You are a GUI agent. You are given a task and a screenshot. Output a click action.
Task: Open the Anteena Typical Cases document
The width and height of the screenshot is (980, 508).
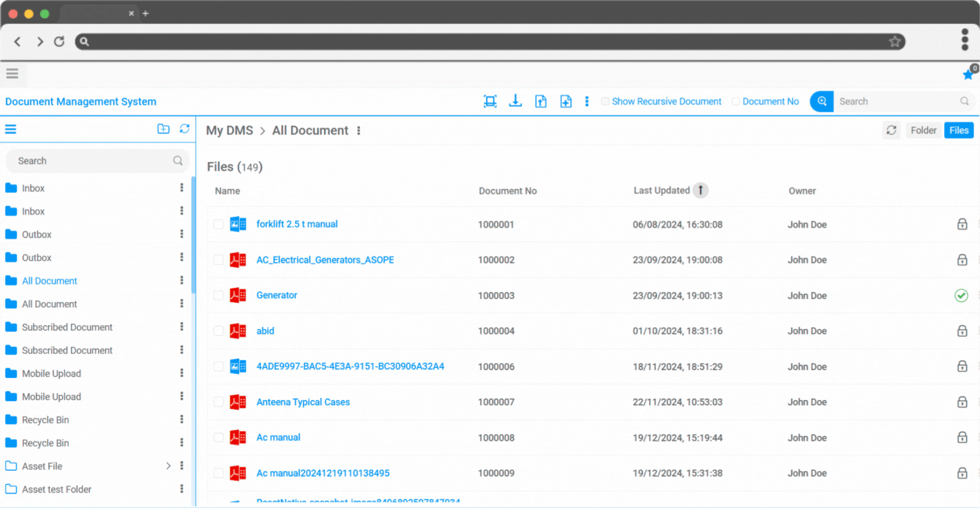click(x=303, y=402)
